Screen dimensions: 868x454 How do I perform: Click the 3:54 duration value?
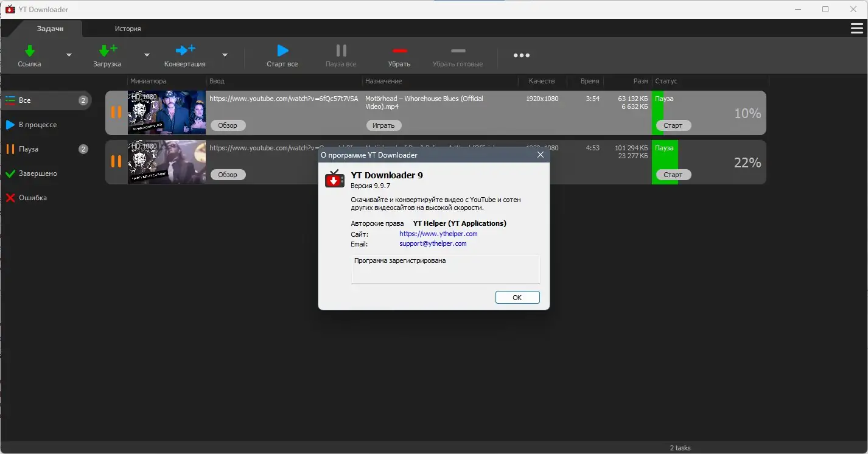click(593, 99)
